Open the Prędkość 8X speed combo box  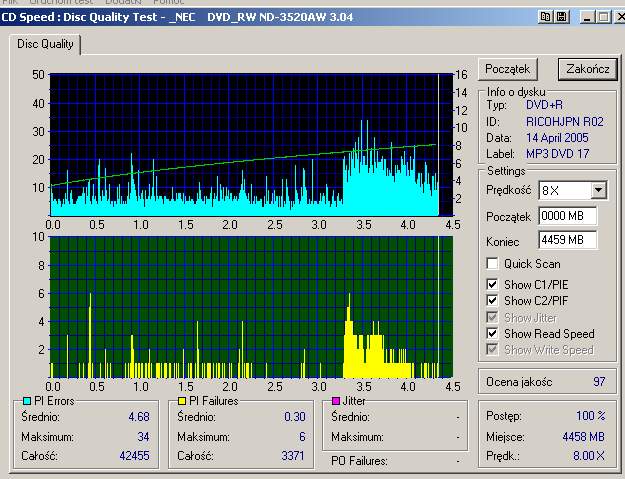pos(572,190)
